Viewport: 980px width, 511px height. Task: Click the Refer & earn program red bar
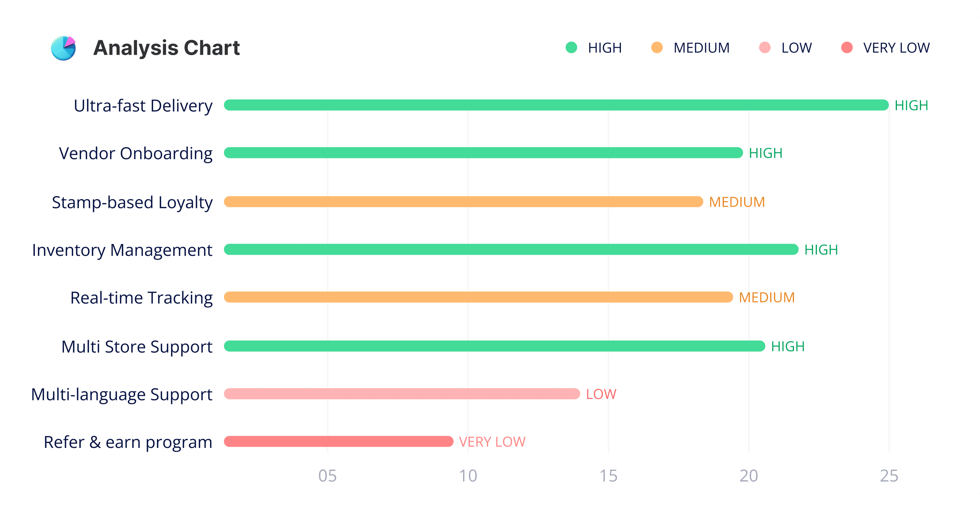338,442
